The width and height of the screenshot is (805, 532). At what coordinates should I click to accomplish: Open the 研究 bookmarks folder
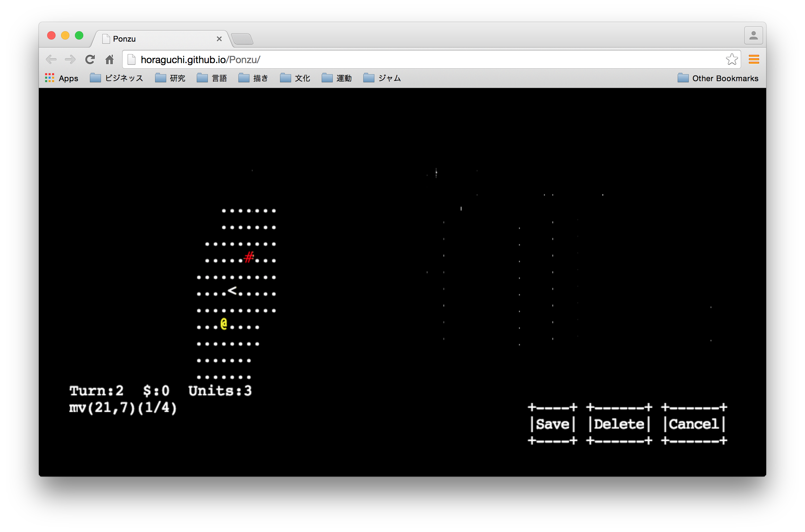pos(170,78)
